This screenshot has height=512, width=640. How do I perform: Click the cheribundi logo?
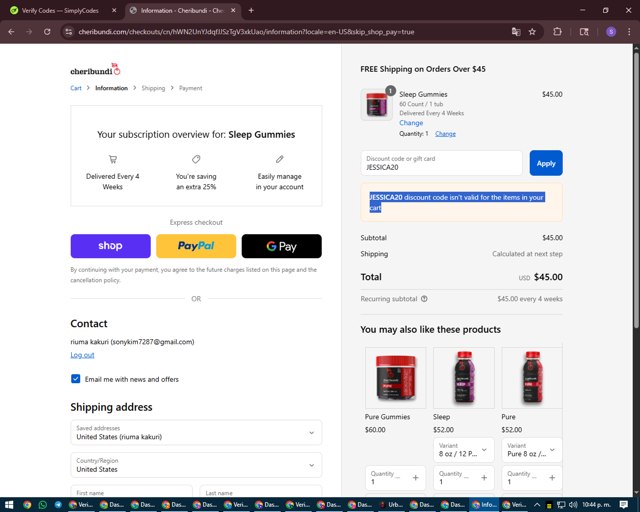click(96, 69)
